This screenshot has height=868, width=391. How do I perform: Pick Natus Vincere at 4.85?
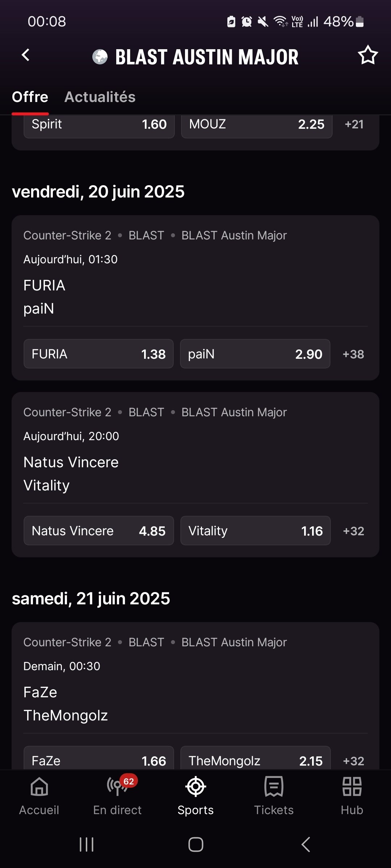tap(98, 531)
